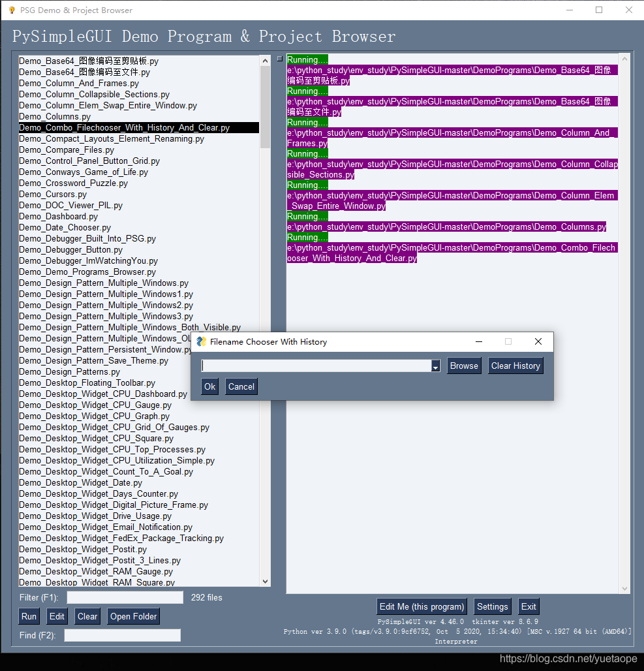644x671 pixels.
Task: Focus the Find (F2) input field
Action: 123,635
